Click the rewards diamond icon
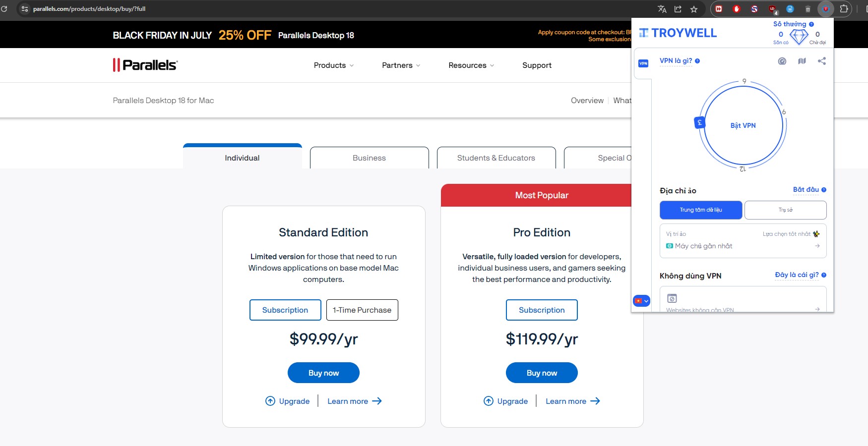The width and height of the screenshot is (868, 446). tap(799, 37)
